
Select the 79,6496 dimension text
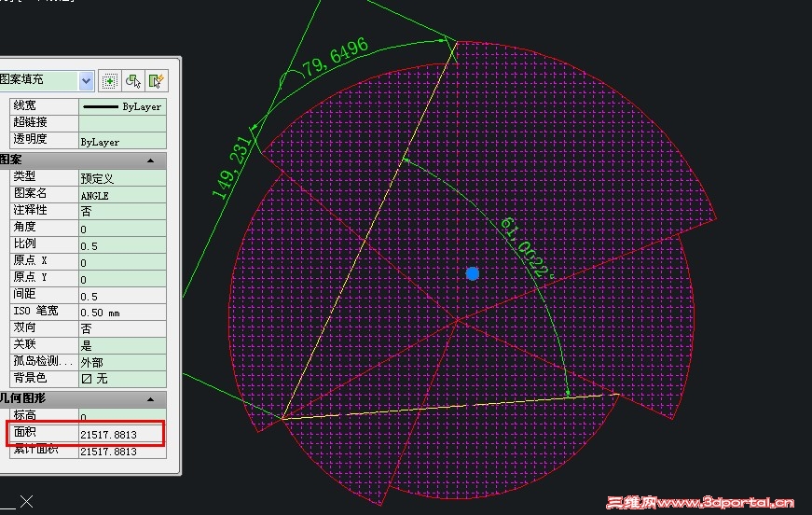coord(335,57)
